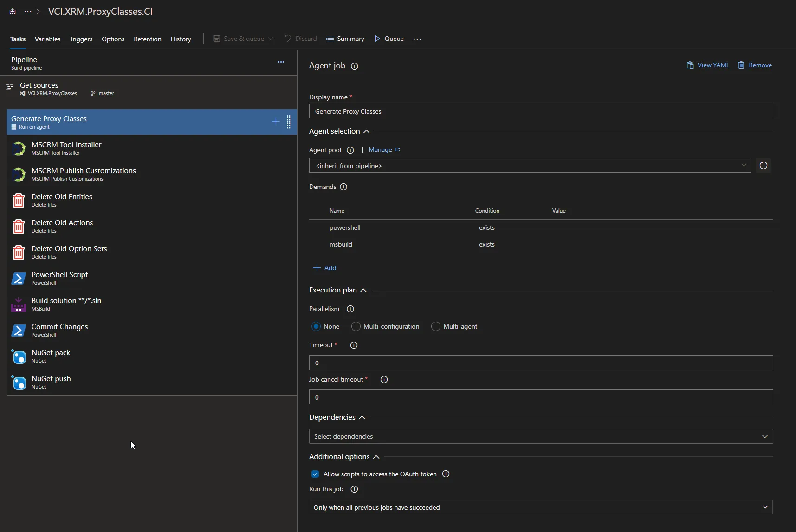Switch to the Variables tab

point(47,39)
